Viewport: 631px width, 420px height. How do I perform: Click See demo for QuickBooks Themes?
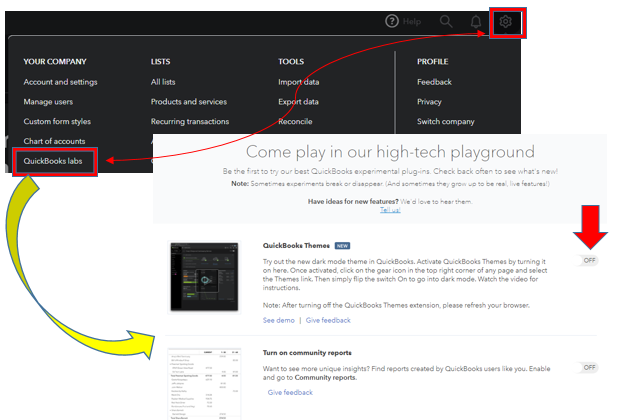tap(278, 320)
